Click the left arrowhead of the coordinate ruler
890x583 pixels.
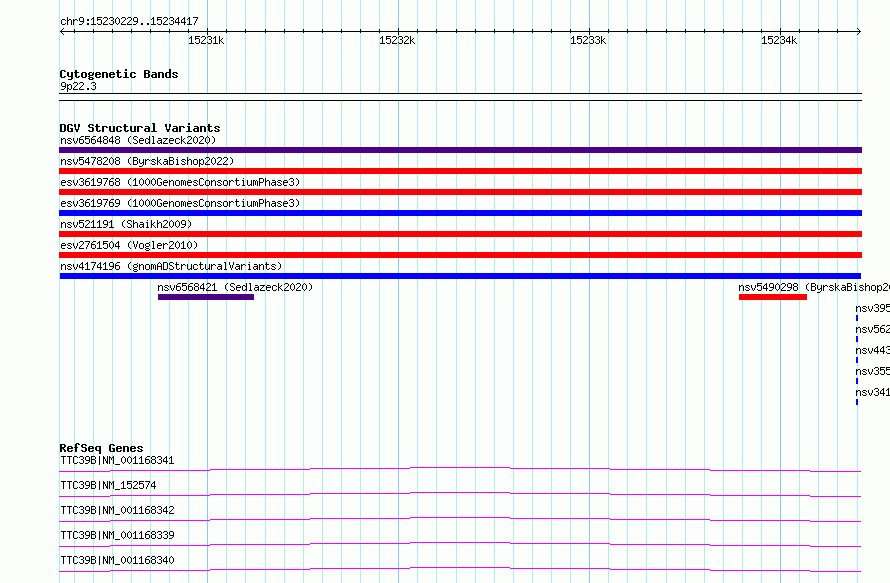[x=62, y=31]
